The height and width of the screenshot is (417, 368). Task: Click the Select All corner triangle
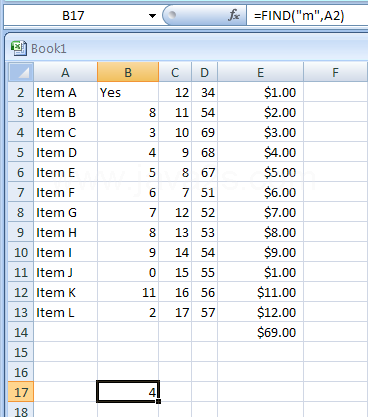(x=21, y=72)
